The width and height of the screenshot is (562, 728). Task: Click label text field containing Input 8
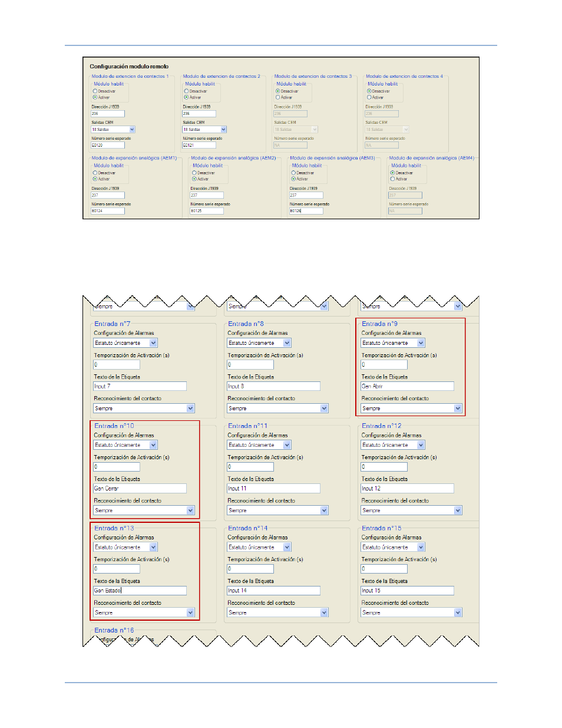(x=274, y=386)
